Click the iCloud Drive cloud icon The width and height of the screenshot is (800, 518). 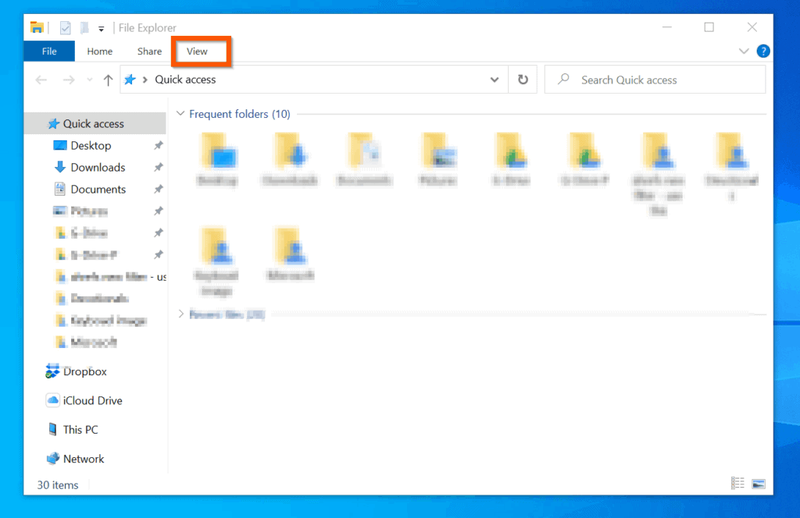click(x=53, y=400)
